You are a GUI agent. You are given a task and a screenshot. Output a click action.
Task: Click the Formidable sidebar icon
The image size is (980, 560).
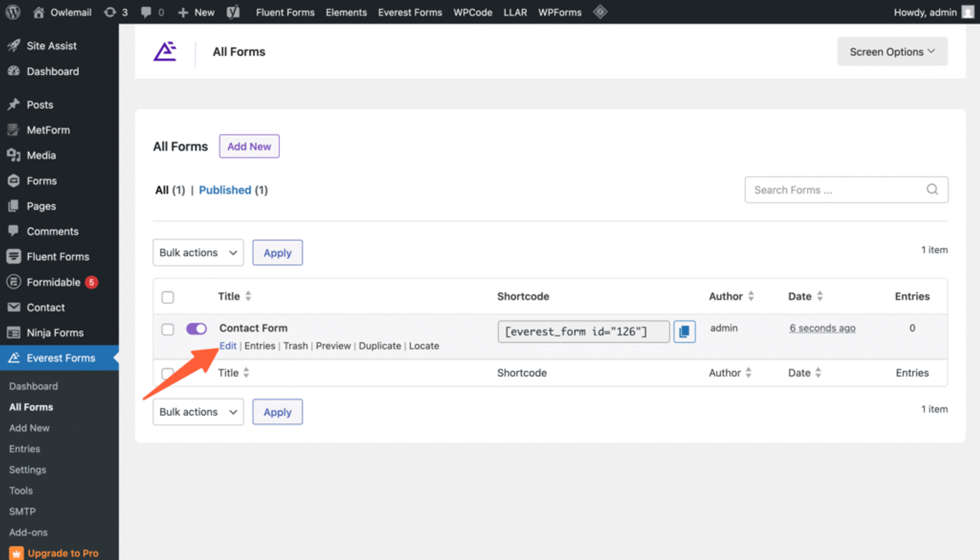[x=13, y=282]
